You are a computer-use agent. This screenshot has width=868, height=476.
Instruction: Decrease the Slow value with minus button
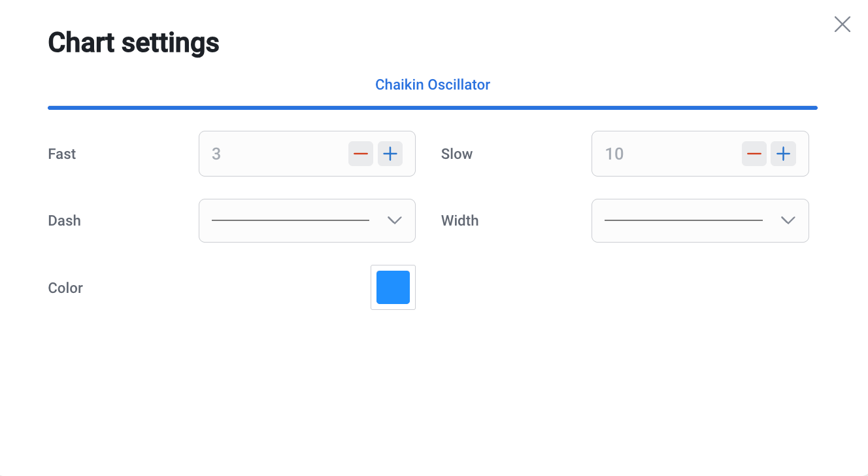click(x=754, y=154)
